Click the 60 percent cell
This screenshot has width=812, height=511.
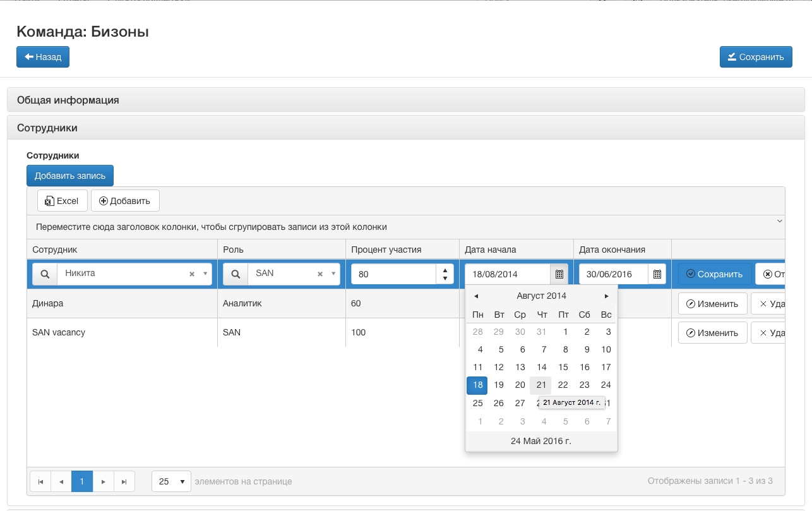(x=403, y=304)
